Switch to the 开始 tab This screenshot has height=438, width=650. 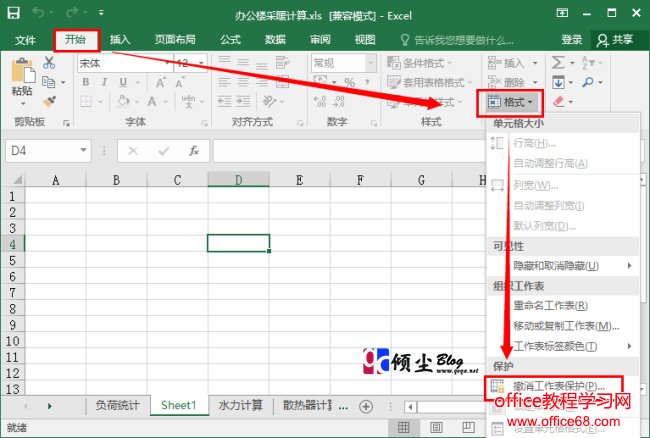click(75, 40)
